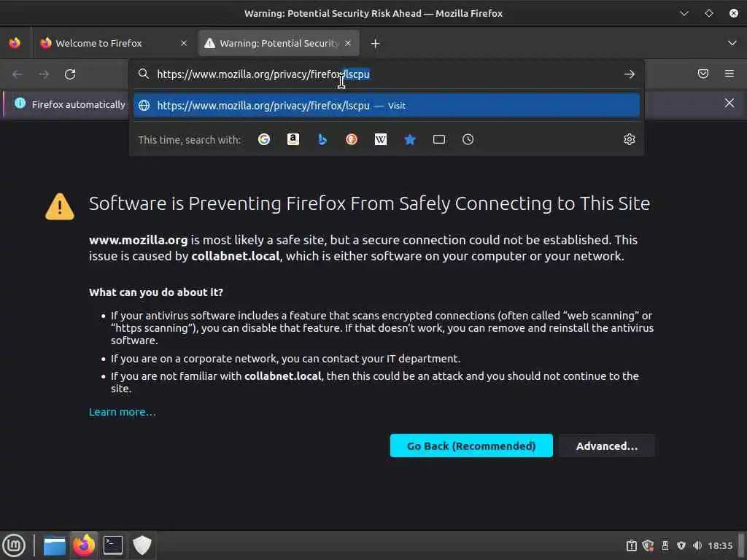
Task: Open the network tray icon
Action: point(681,545)
